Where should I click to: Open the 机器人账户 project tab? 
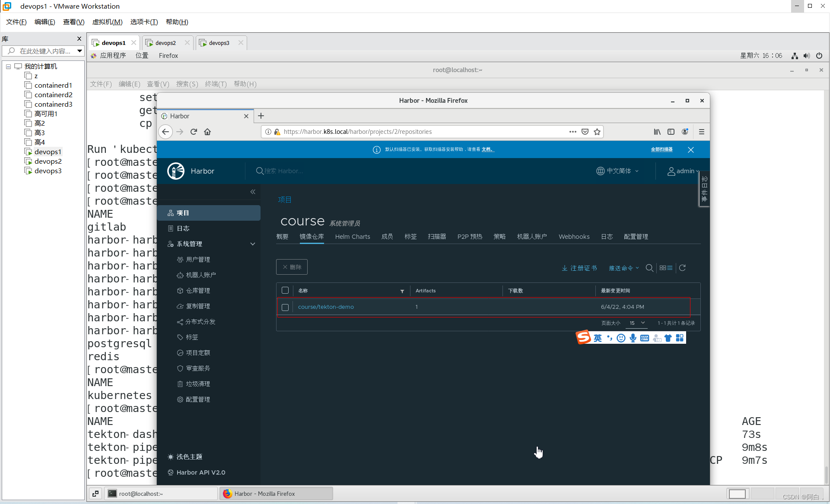(x=532, y=237)
